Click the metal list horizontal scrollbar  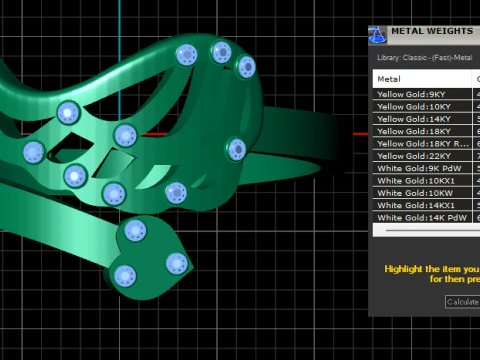(426, 230)
